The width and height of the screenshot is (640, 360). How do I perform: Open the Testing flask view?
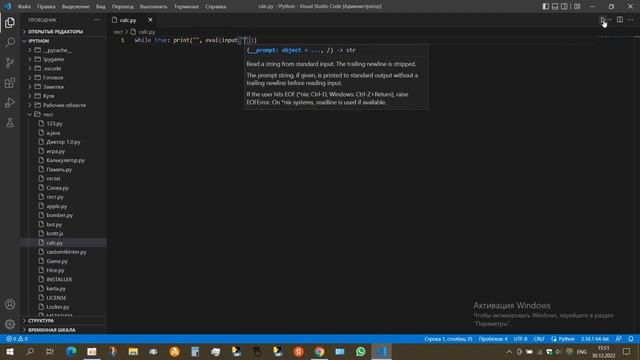(x=10, y=123)
